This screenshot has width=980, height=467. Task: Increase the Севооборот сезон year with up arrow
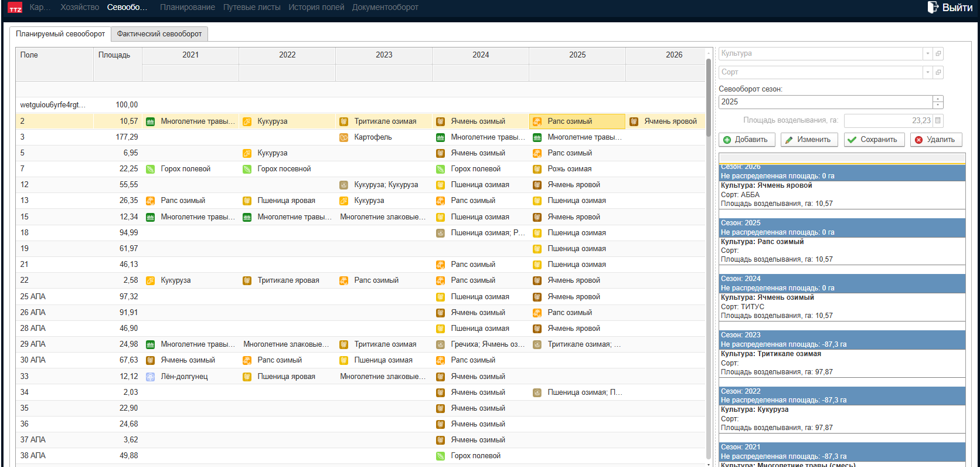[x=938, y=99]
